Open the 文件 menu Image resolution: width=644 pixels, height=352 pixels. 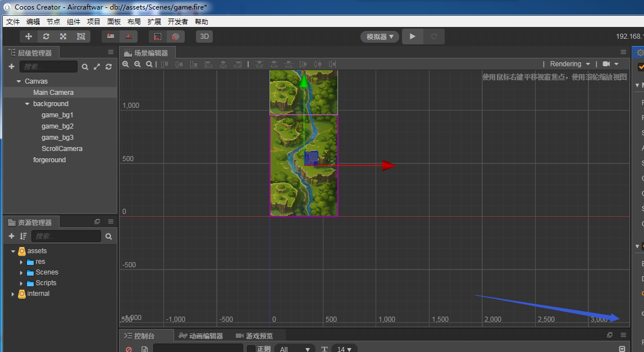[x=13, y=22]
